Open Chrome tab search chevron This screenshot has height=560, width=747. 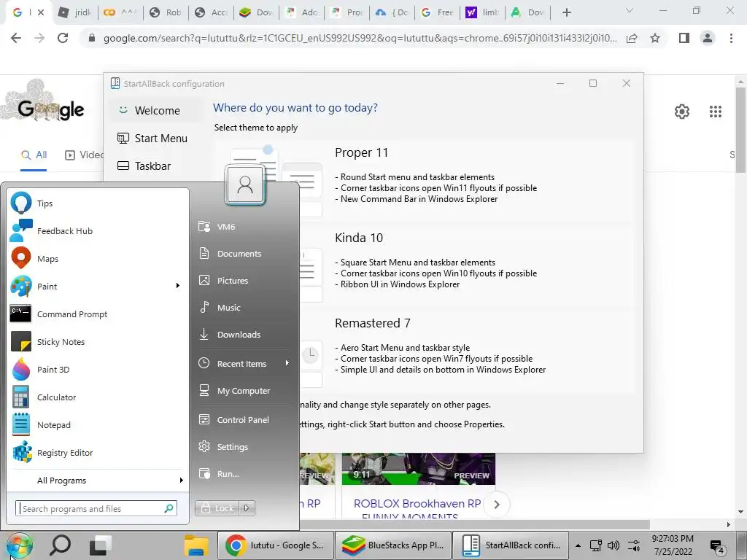pyautogui.click(x=630, y=10)
